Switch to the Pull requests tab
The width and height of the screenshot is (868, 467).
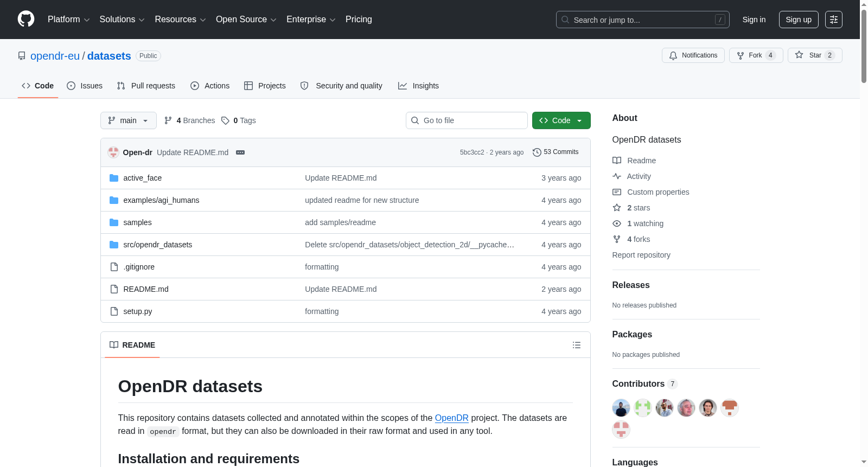click(x=146, y=86)
